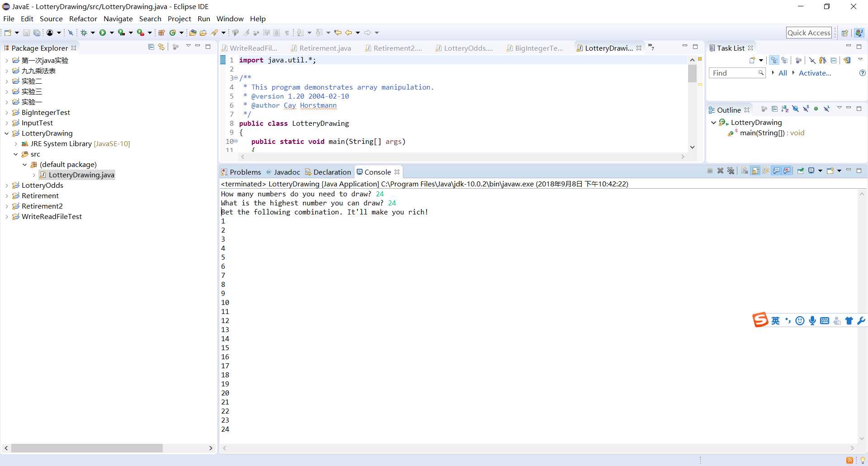Expand the BigIntegerTest project
Image resolution: width=868 pixels, height=466 pixels.
6,113
